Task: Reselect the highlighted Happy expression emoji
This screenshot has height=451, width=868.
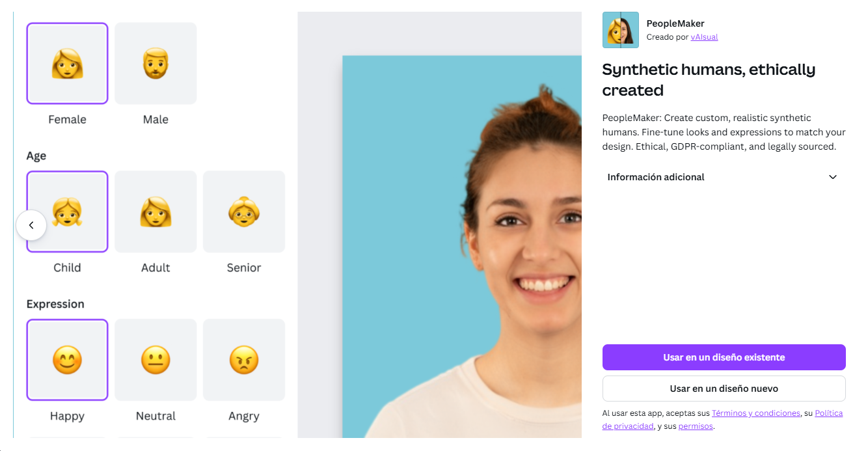Action: tap(67, 360)
